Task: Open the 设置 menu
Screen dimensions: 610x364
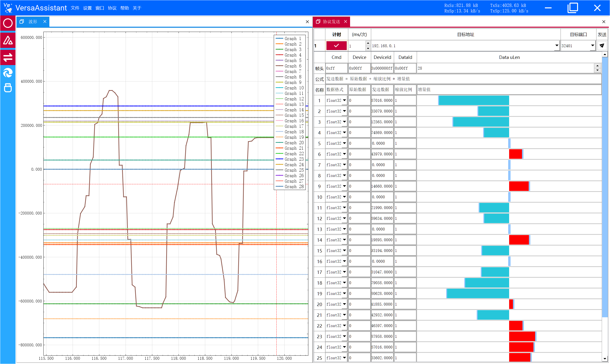Action: point(87,8)
